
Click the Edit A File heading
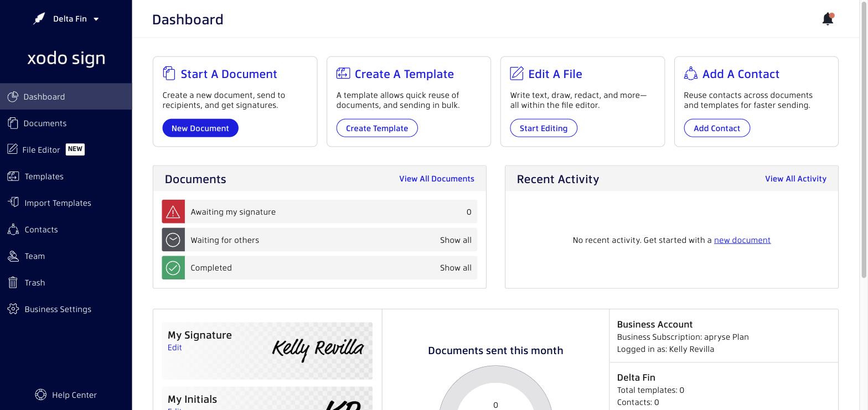555,74
